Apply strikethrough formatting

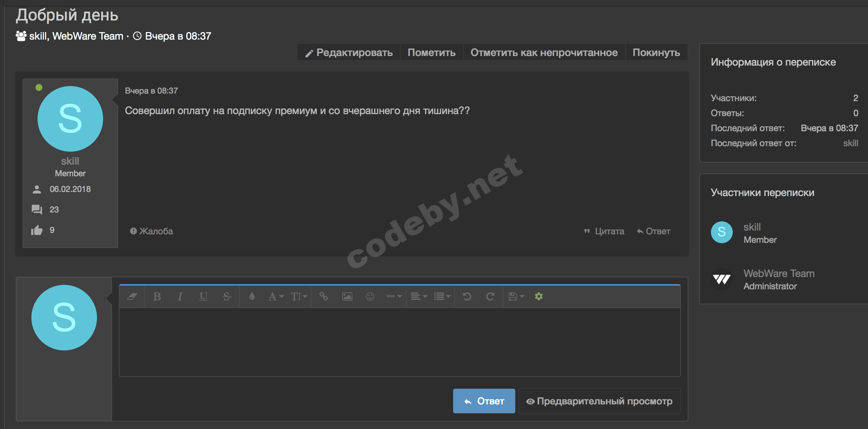tap(226, 296)
